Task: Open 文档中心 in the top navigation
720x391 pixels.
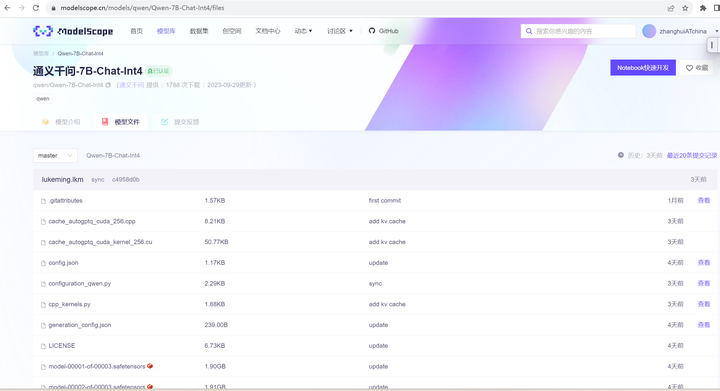Action: click(x=268, y=31)
